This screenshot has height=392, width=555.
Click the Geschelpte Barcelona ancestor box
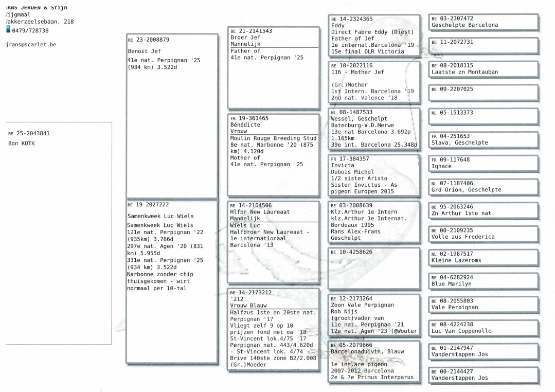484,22
